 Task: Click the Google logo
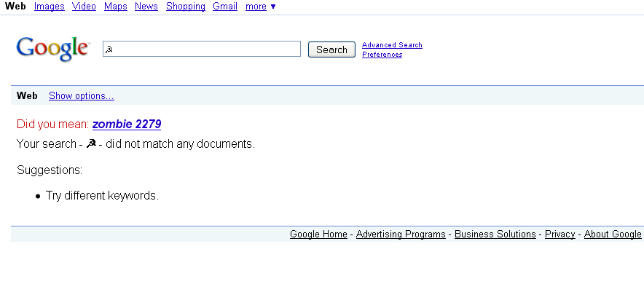click(x=52, y=49)
